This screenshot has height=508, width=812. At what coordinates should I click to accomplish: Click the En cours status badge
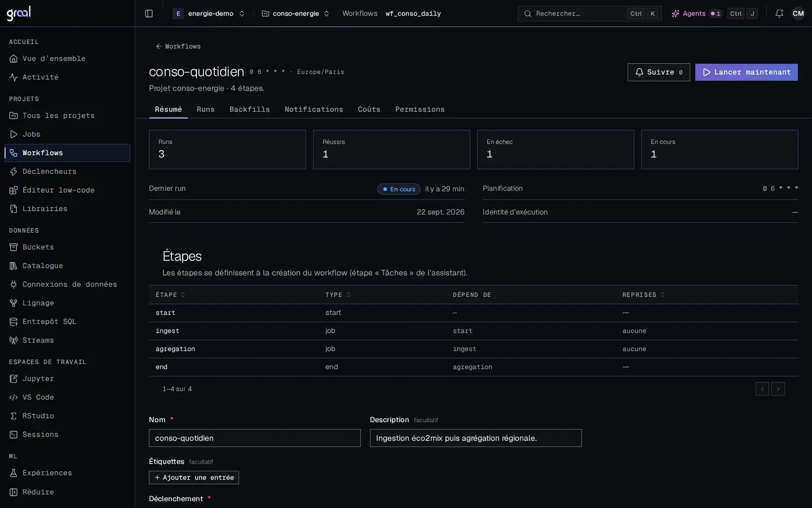[x=399, y=189]
